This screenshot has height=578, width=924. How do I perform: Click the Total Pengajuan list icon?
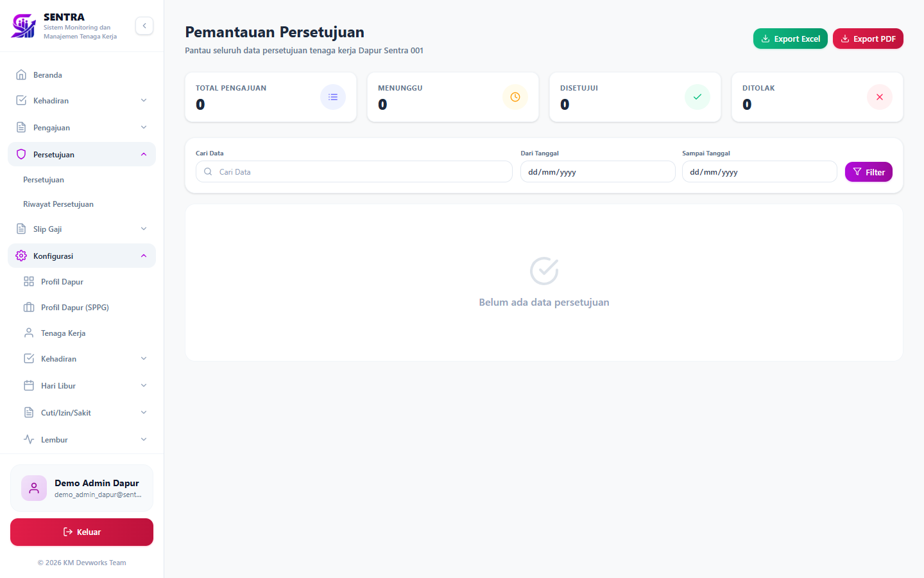333,97
